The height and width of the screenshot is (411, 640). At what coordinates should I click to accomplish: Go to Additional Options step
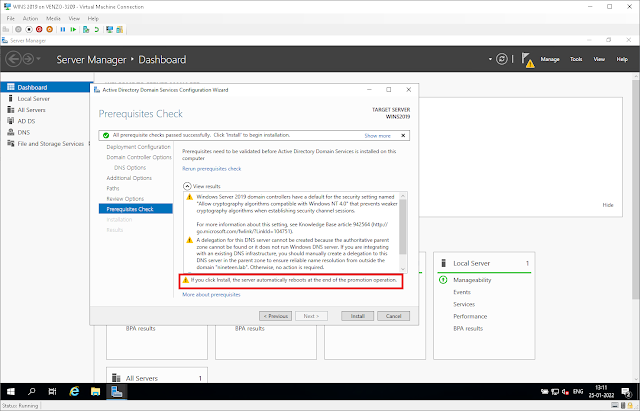(x=129, y=178)
